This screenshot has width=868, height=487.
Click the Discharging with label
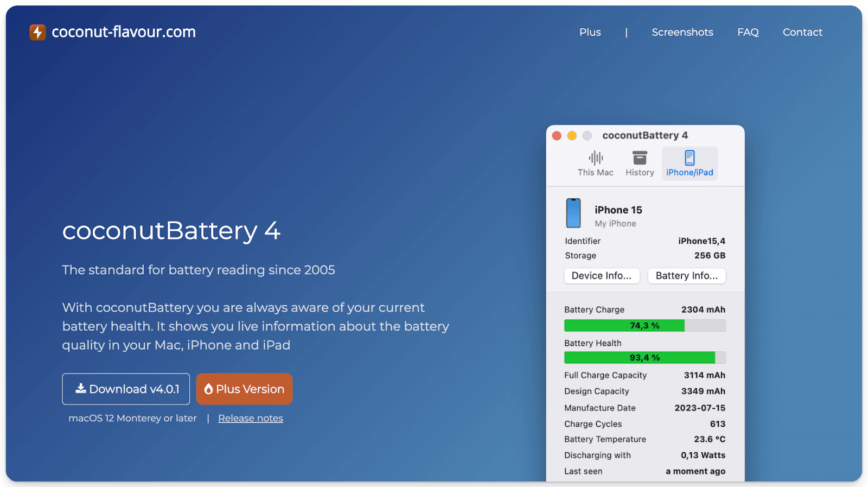[597, 456]
